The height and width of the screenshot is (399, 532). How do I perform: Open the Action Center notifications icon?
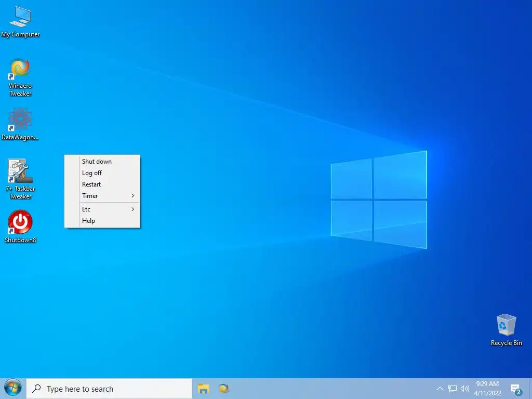coord(516,390)
